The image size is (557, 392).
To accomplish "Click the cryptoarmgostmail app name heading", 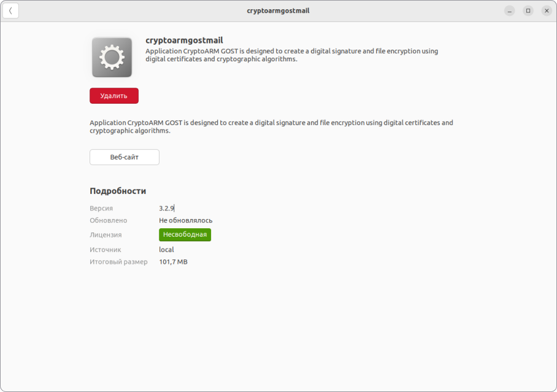I will [184, 40].
